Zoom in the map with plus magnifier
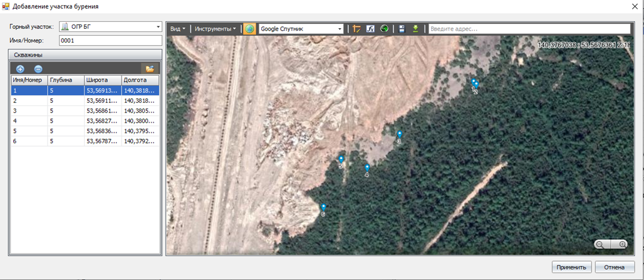644x280 pixels. pos(622,244)
